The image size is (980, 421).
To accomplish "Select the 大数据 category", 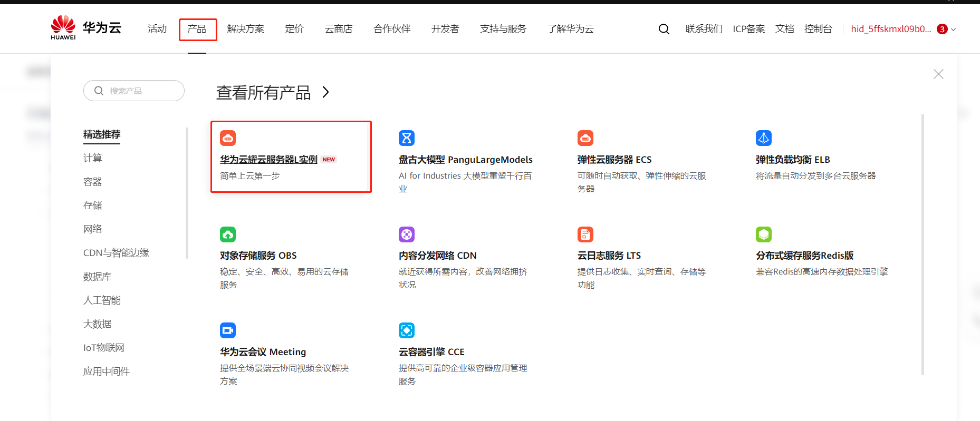I will (98, 324).
